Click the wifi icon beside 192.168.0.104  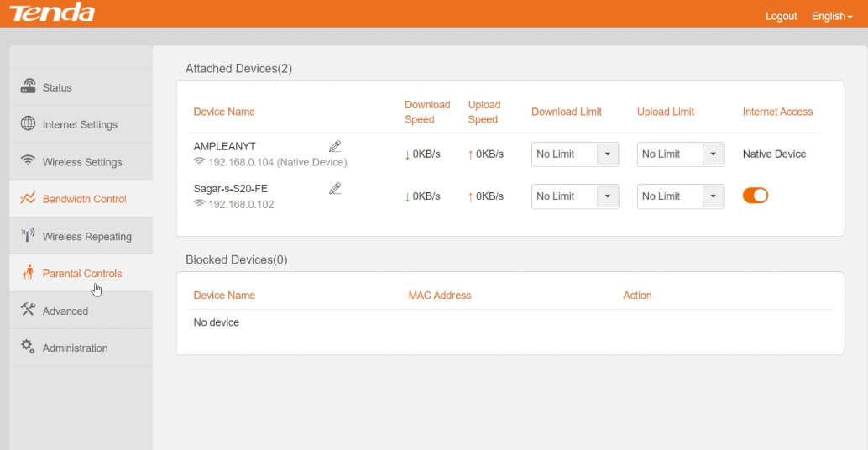(199, 162)
